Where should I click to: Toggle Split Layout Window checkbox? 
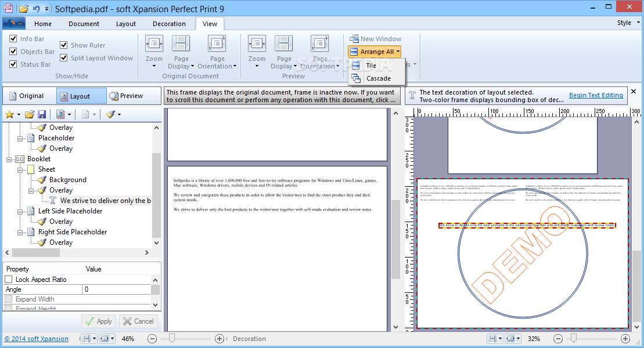64,58
